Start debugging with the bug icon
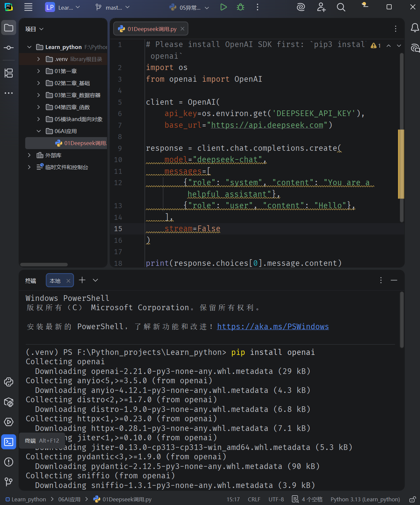The image size is (420, 505). click(241, 7)
